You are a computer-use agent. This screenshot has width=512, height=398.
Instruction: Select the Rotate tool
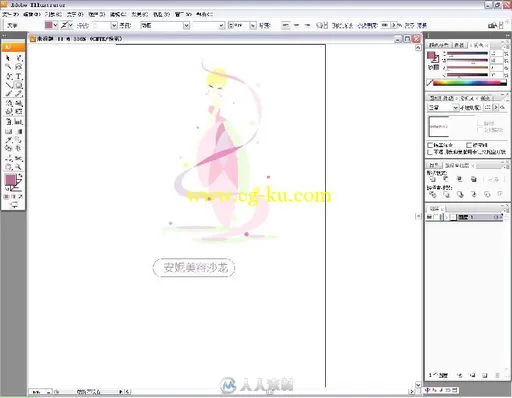tap(8, 103)
